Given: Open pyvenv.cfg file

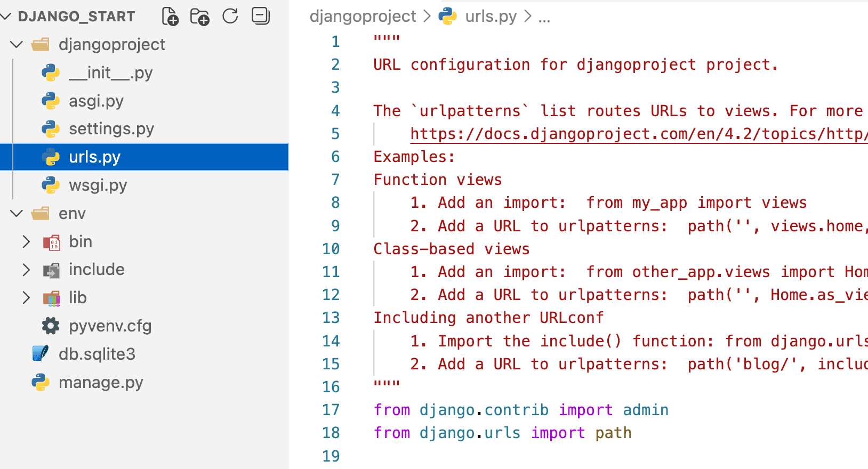Looking at the screenshot, I should pos(110,326).
